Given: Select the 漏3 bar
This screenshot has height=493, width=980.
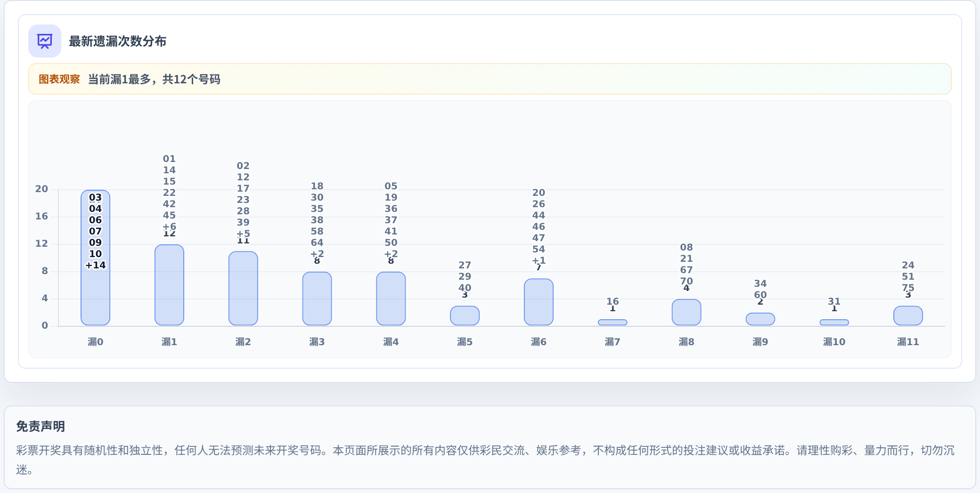Looking at the screenshot, I should pos(317,299).
